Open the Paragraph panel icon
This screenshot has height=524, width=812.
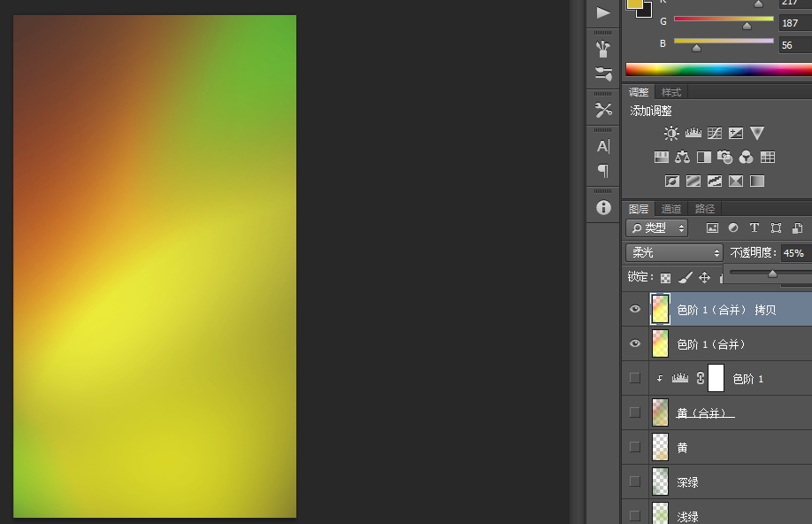[x=603, y=171]
